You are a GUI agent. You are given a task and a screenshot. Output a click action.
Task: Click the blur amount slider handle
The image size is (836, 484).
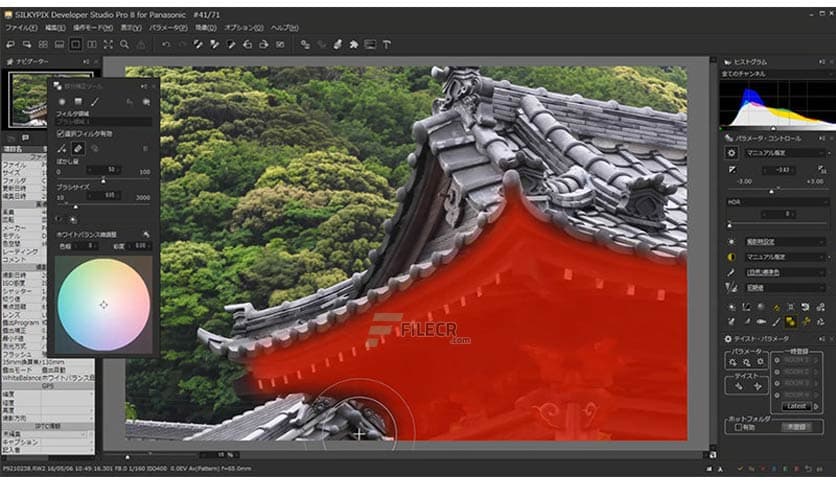pos(103,181)
